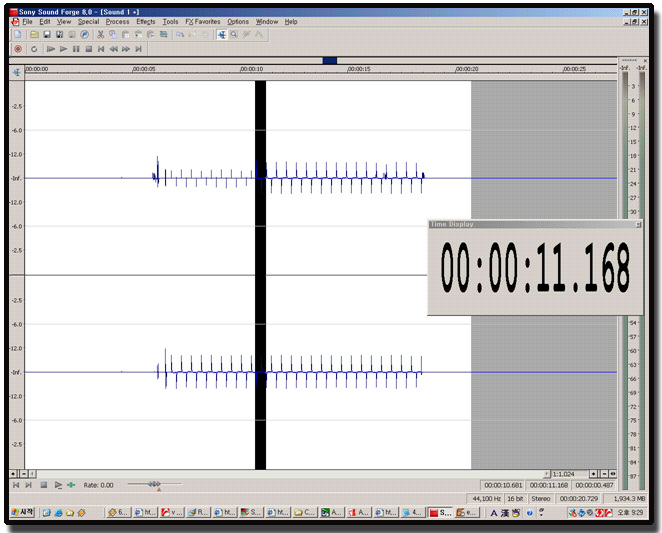662x533 pixels.
Task: Click Play Normal in data window playbar
Action: (x=58, y=485)
